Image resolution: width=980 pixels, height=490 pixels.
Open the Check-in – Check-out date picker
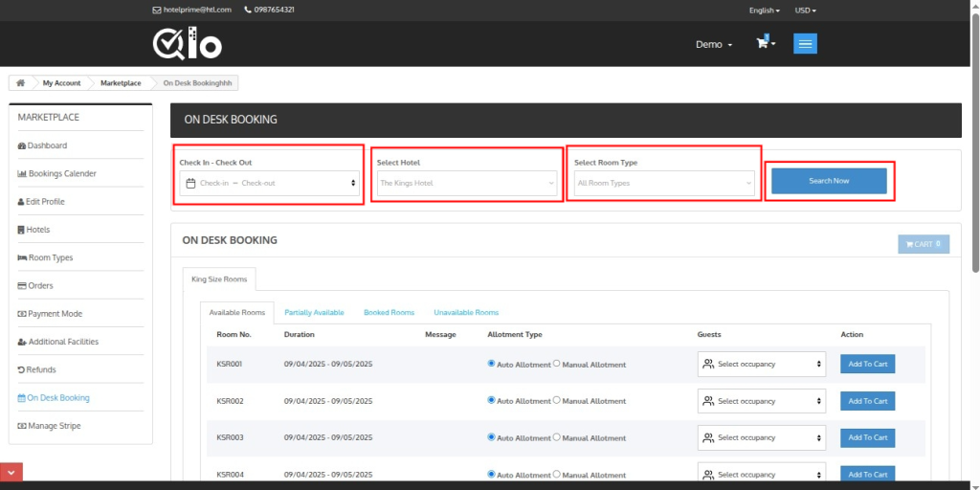(x=269, y=183)
